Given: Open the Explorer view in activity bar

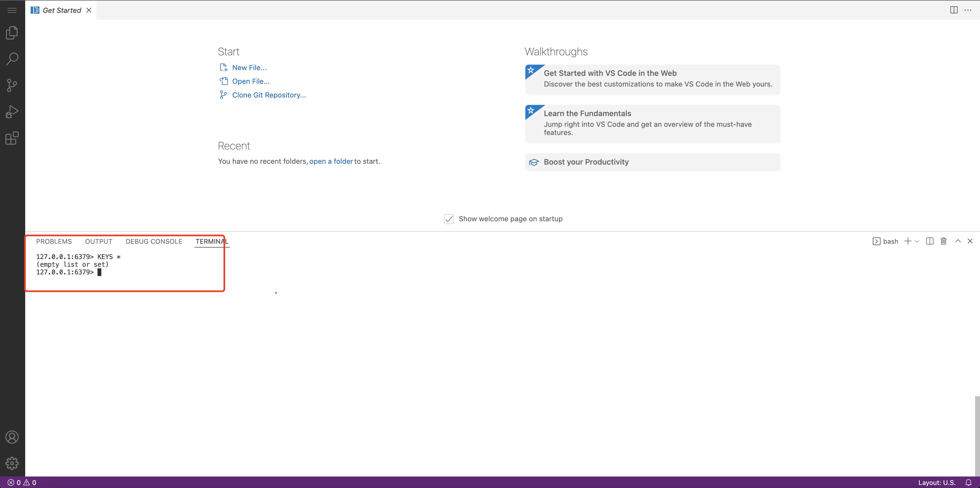Looking at the screenshot, I should coord(12,33).
